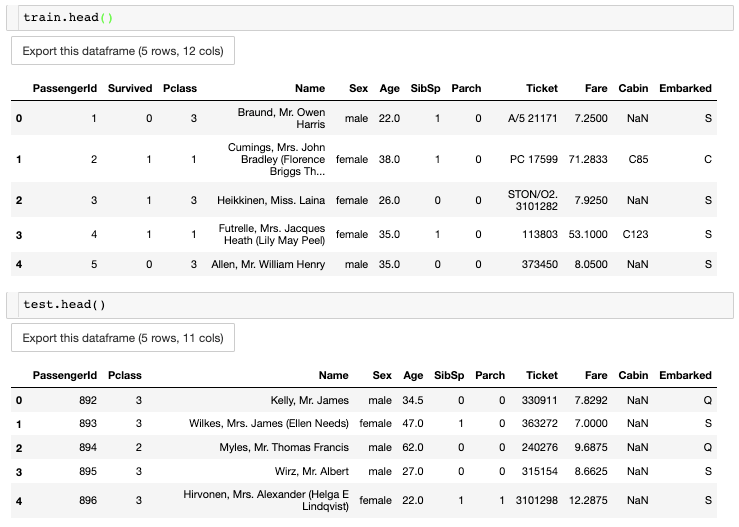Click fare value 8.6625
The width and height of the screenshot is (739, 527).
point(591,471)
